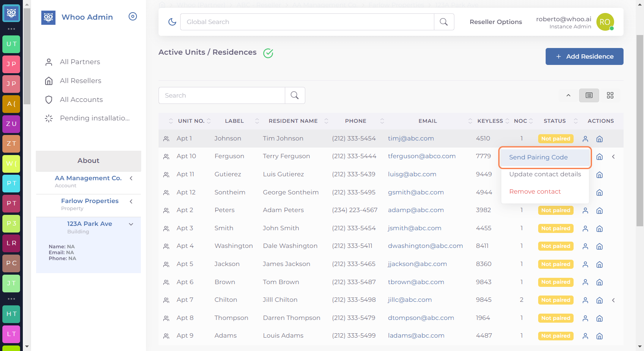Focus the Global Search field

click(x=307, y=22)
